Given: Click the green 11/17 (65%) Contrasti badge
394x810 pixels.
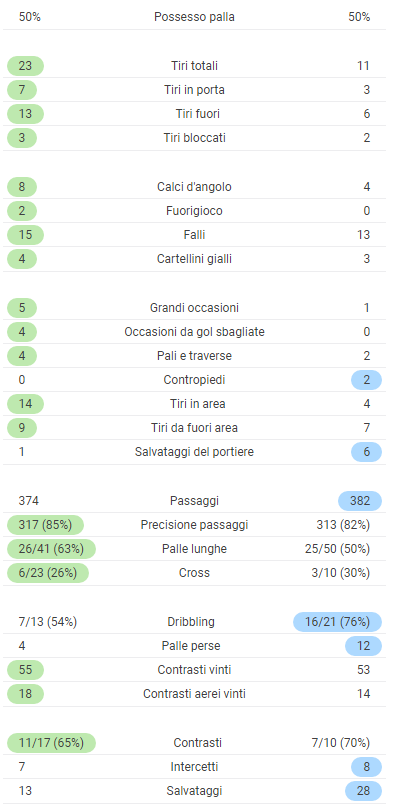Looking at the screenshot, I should (x=51, y=743).
